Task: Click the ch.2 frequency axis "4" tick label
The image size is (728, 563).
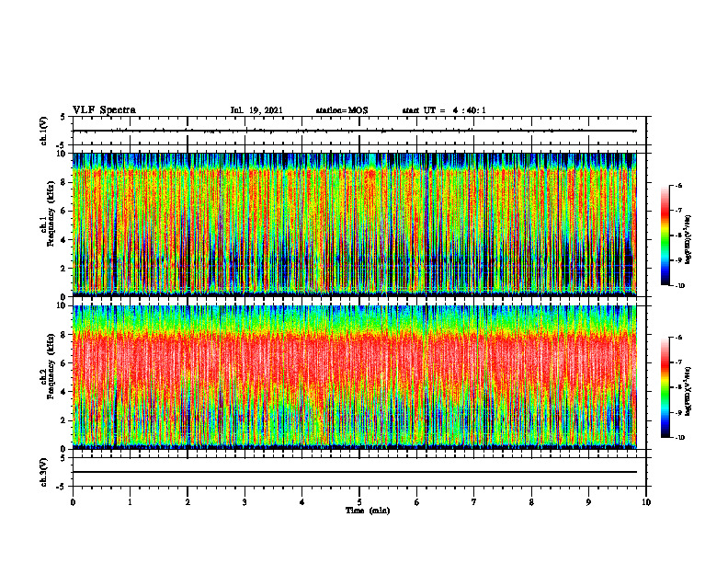Action: click(x=64, y=392)
